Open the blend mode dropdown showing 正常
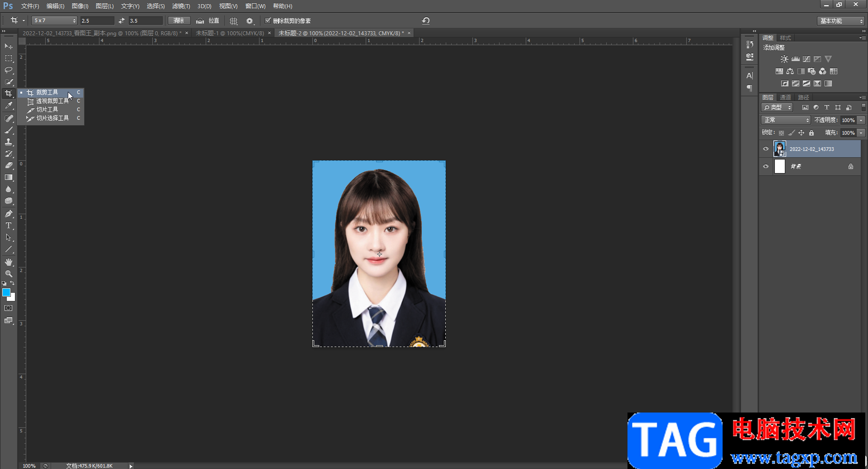This screenshot has width=868, height=469. point(786,120)
